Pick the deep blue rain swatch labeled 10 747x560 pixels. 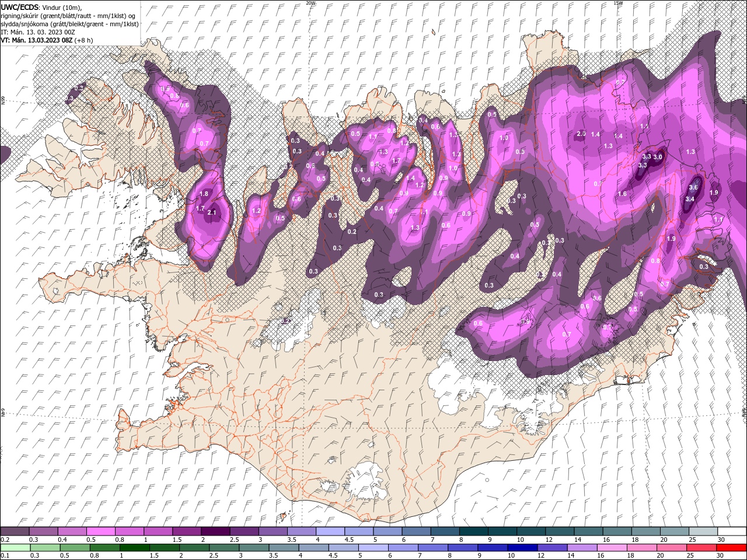pyautogui.click(x=522, y=548)
